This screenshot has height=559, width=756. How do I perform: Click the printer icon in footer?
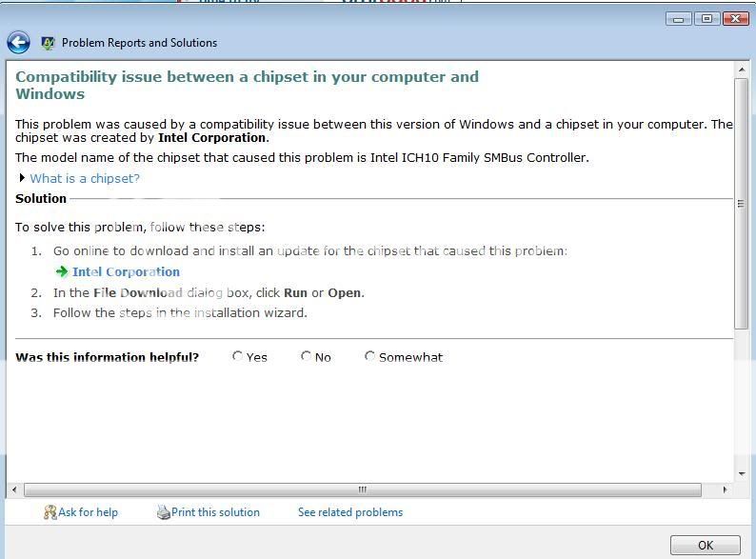[x=163, y=512]
